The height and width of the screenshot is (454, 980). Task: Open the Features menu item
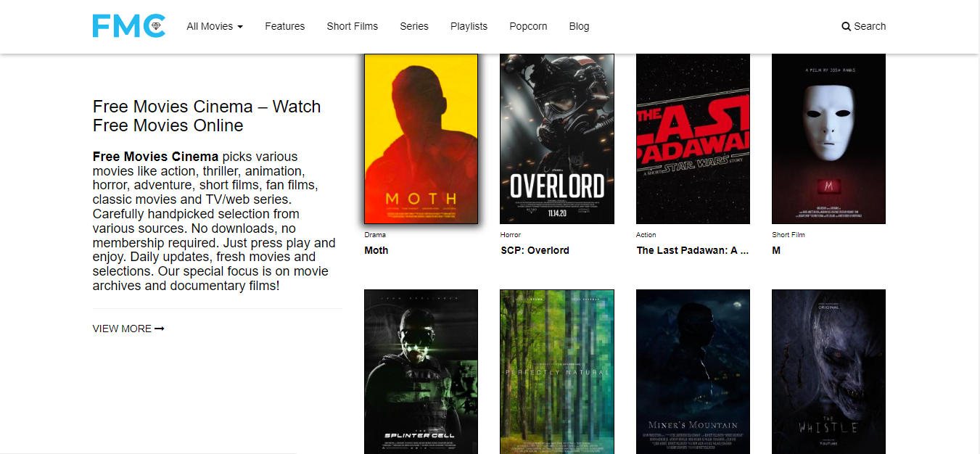[284, 26]
